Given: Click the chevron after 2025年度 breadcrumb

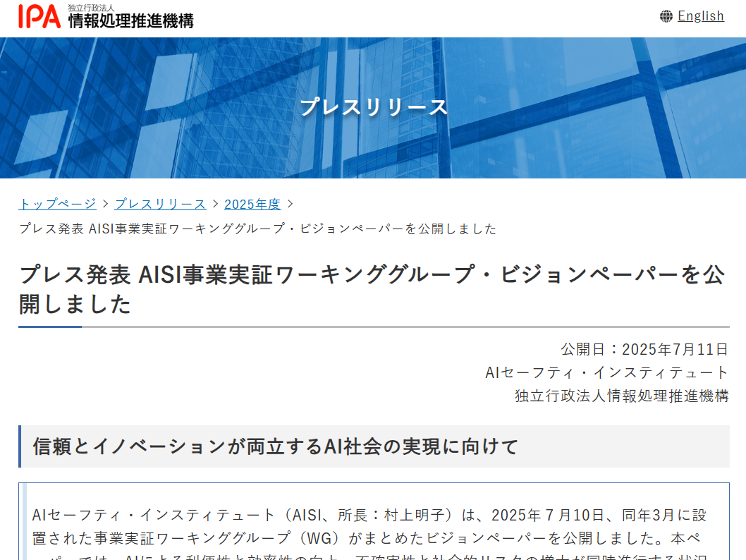Looking at the screenshot, I should click(x=290, y=204).
